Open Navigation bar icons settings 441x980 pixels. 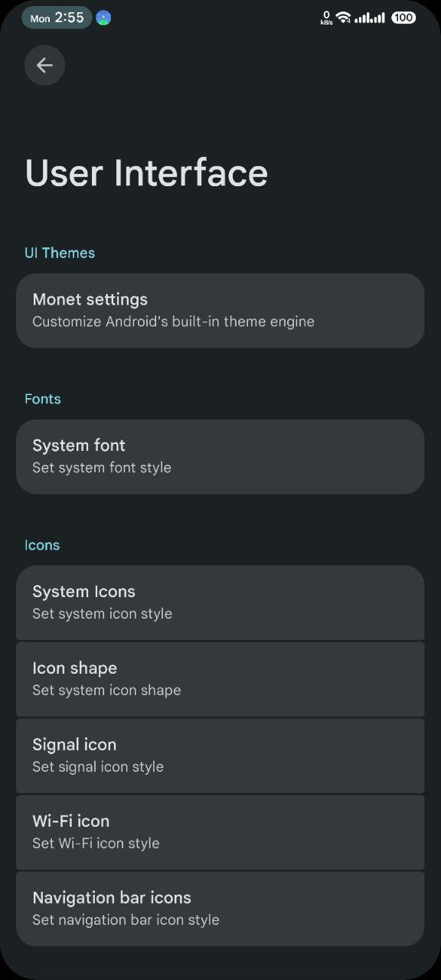point(220,909)
